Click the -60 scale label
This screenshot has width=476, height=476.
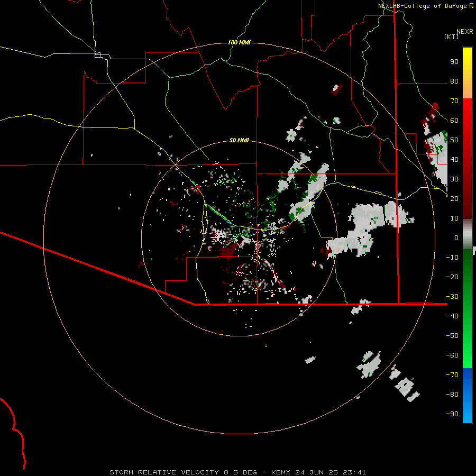tap(452, 355)
